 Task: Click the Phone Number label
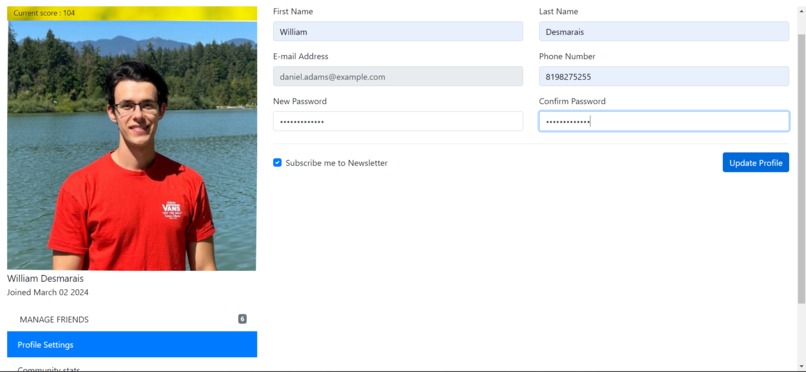[567, 56]
